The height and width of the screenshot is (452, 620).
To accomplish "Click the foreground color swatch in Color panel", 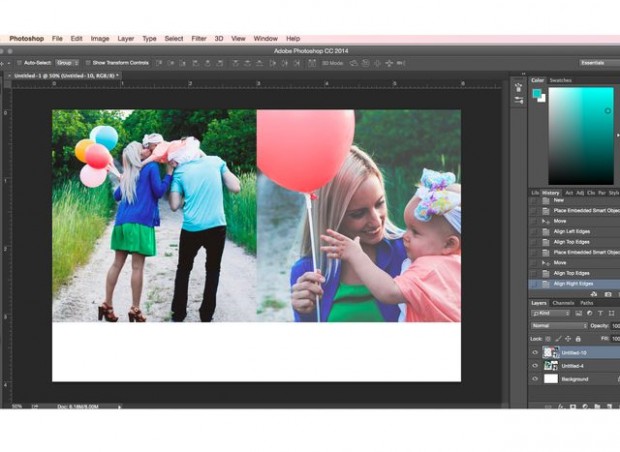I will (537, 93).
